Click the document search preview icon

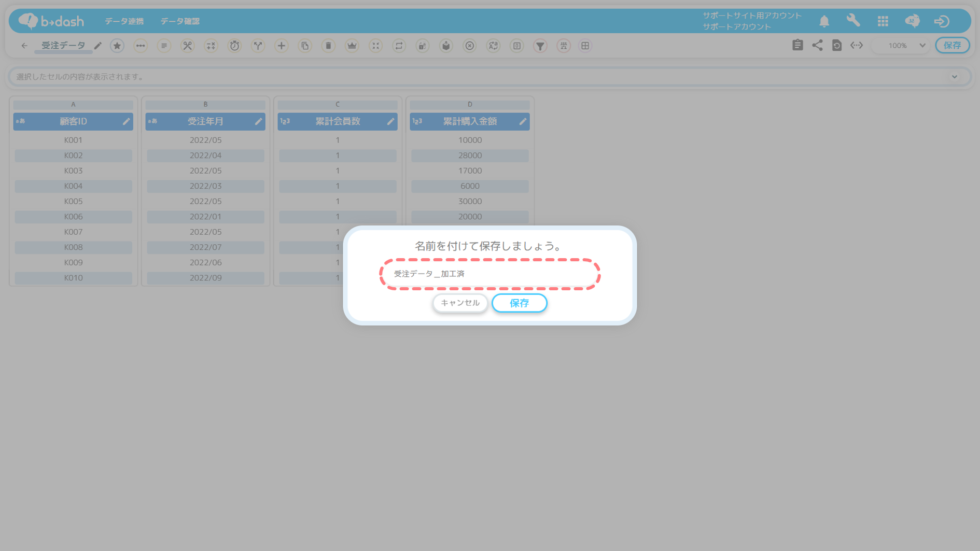click(x=837, y=45)
